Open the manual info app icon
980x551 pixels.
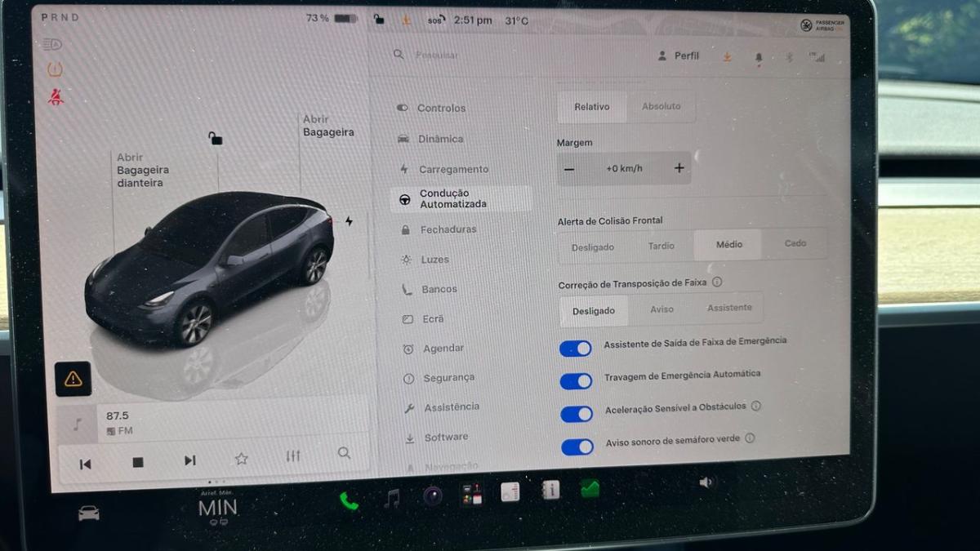550,490
